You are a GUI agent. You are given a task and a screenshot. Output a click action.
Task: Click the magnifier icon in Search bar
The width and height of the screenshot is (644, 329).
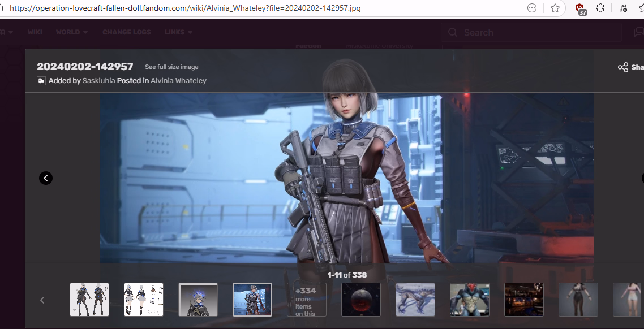coord(453,33)
